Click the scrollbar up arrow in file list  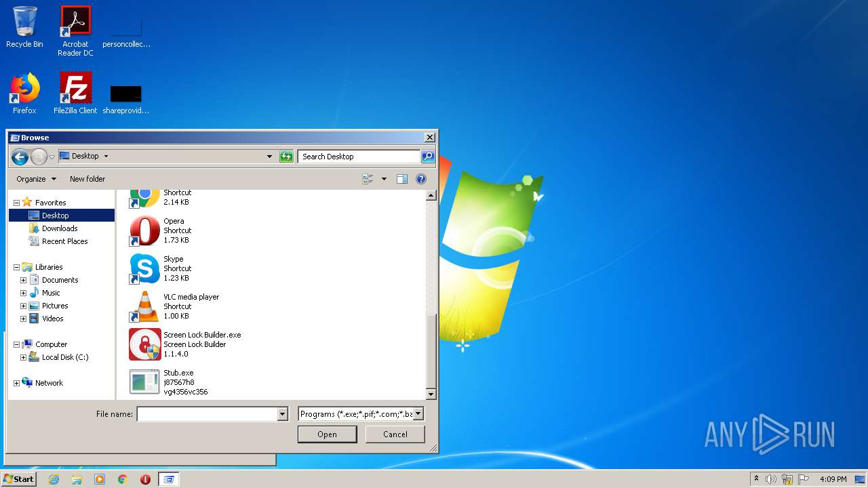point(431,196)
